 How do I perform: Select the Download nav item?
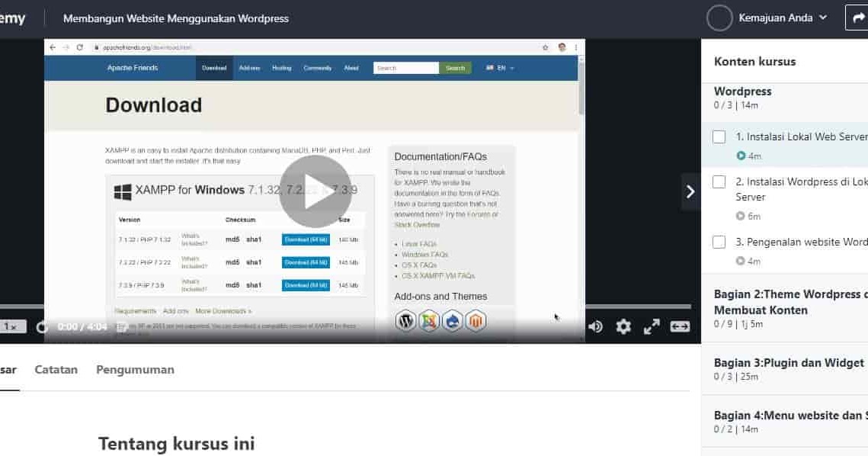(213, 68)
